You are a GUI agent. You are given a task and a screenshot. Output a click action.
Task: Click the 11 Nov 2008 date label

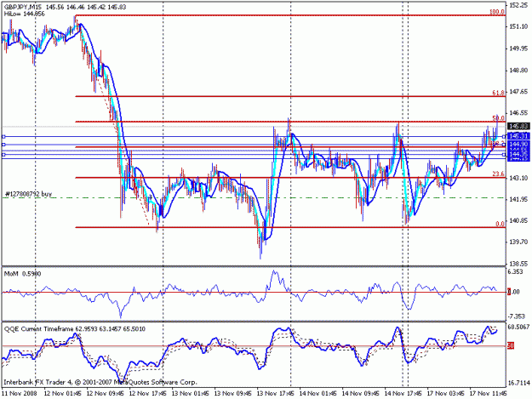19,394
